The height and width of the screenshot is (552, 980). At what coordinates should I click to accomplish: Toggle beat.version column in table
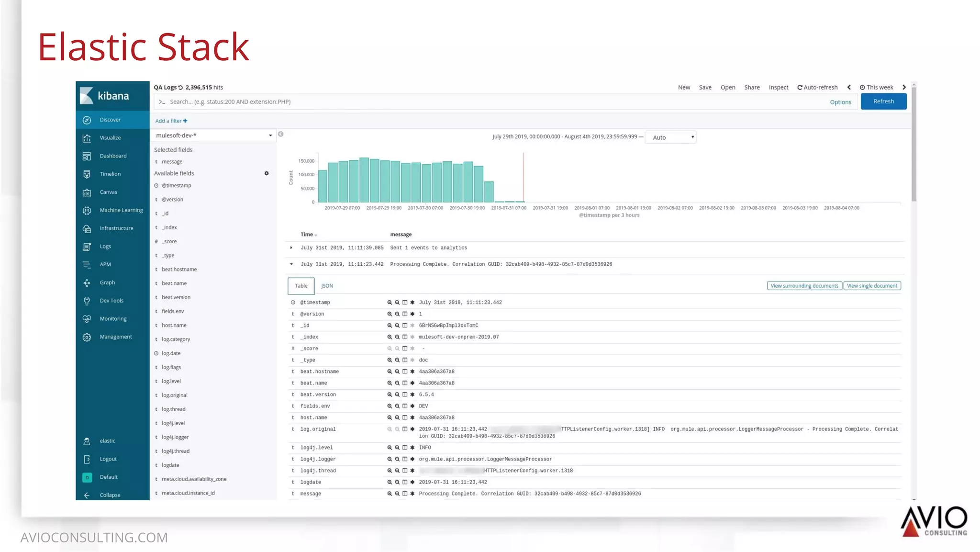pos(405,394)
